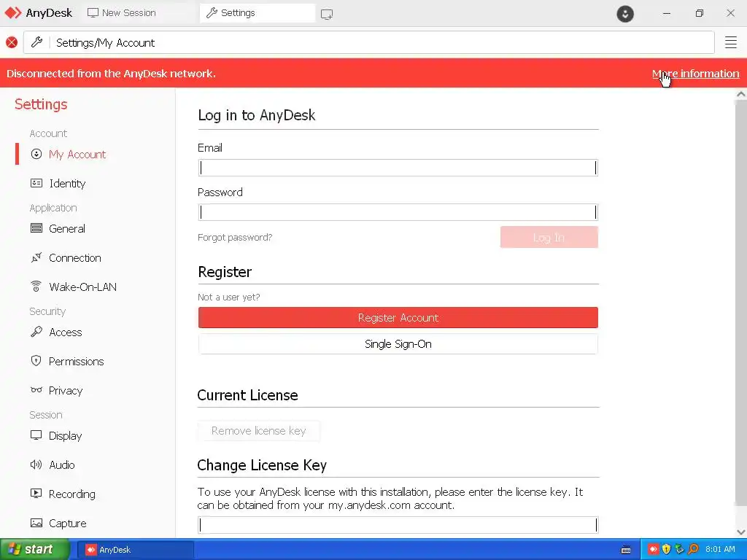Click the scrollbar up arrow
Screen dimensions: 747x560
tap(741, 94)
